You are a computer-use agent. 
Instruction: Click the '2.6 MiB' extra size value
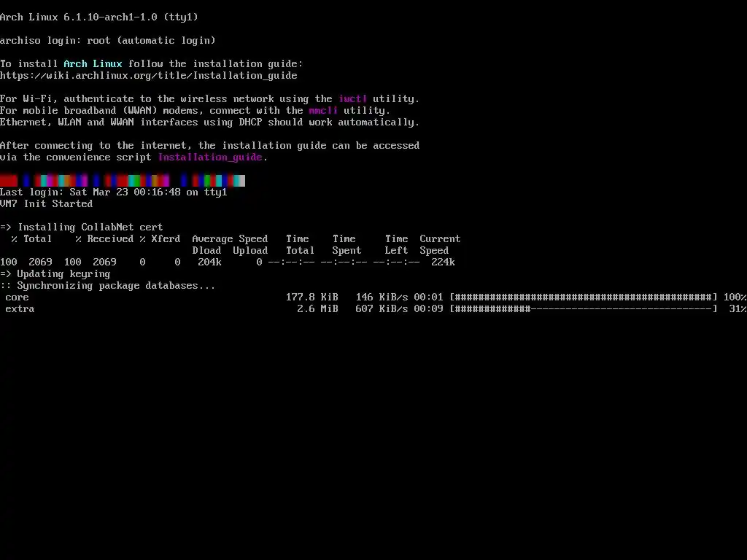[x=318, y=309]
